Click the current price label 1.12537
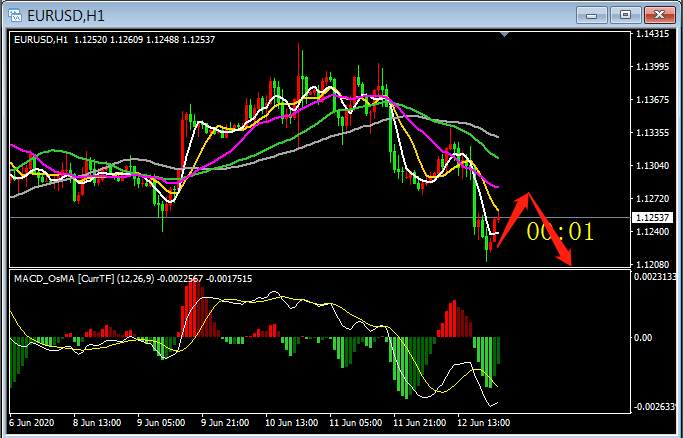Viewport: 683px width, 438px height. click(x=654, y=217)
